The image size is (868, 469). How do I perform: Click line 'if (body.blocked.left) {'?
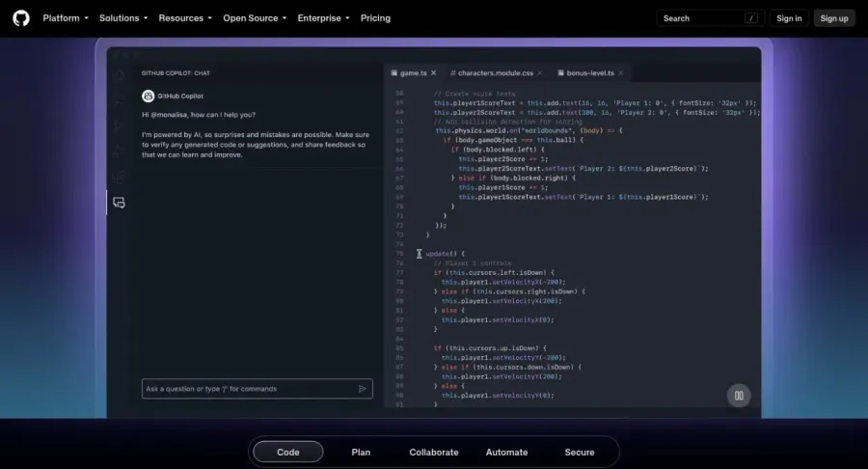point(497,150)
